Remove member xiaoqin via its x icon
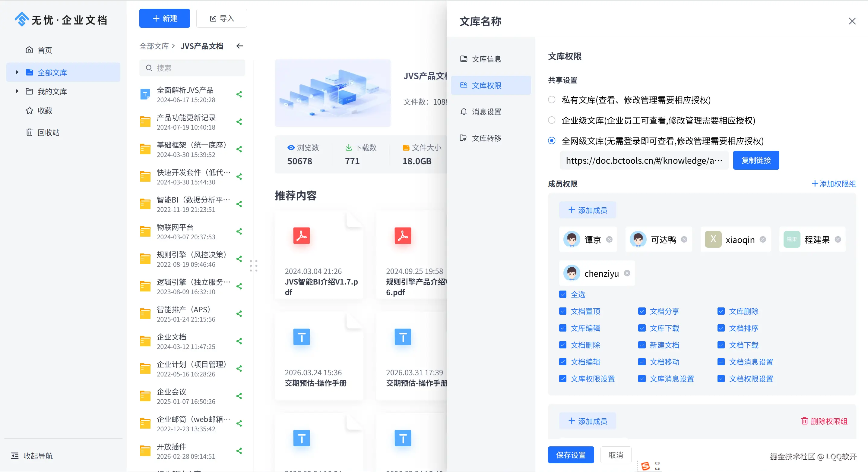 pos(762,240)
